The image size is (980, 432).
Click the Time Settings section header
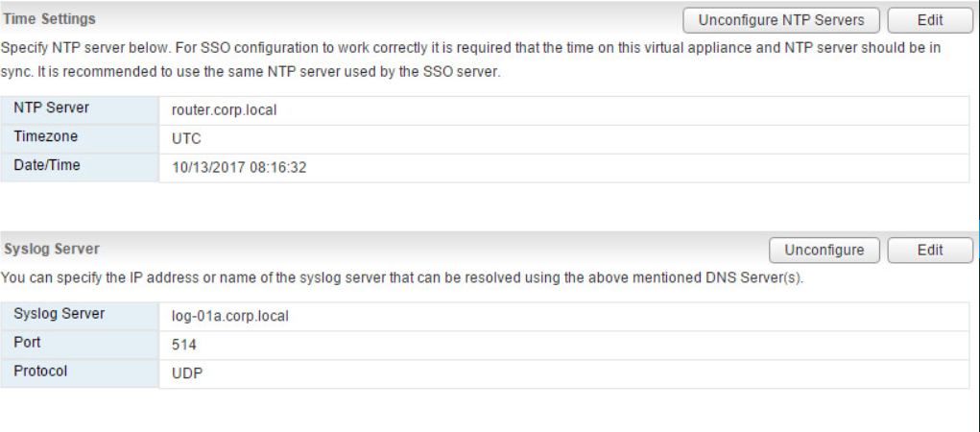(x=50, y=19)
